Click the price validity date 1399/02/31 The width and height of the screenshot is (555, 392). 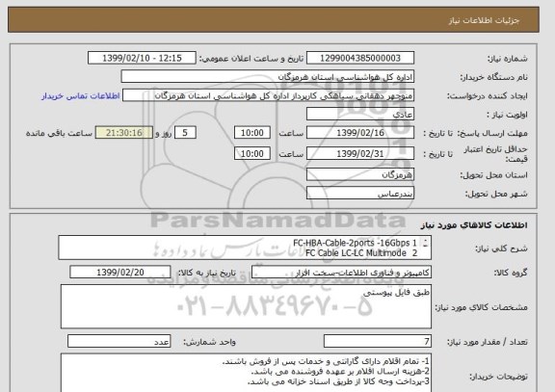360,153
